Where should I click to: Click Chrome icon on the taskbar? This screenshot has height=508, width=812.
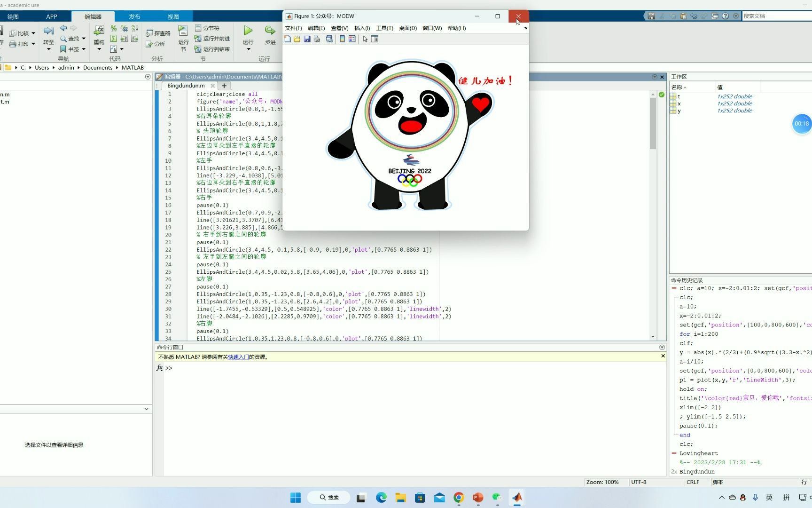[x=459, y=498]
